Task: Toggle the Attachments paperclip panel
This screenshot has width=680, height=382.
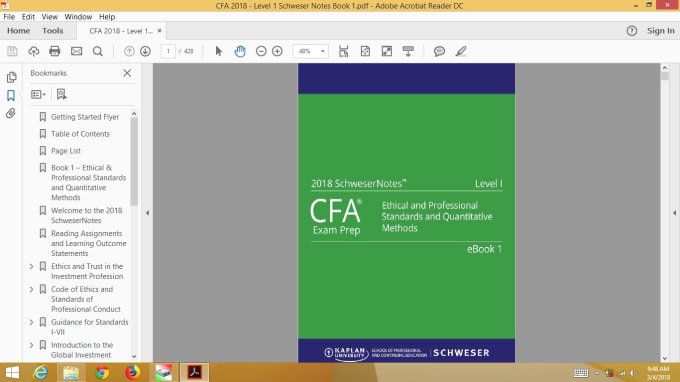Action: click(11, 114)
